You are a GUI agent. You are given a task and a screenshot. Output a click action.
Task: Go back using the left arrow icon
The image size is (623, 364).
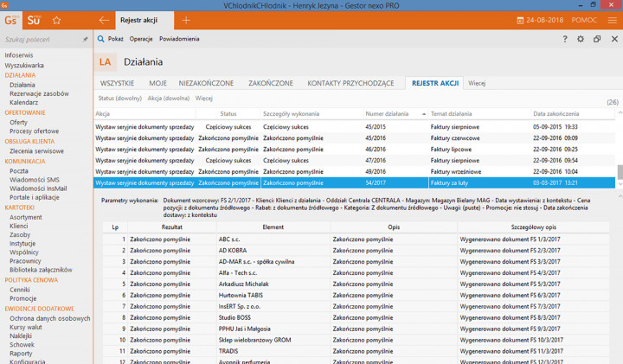[x=104, y=19]
